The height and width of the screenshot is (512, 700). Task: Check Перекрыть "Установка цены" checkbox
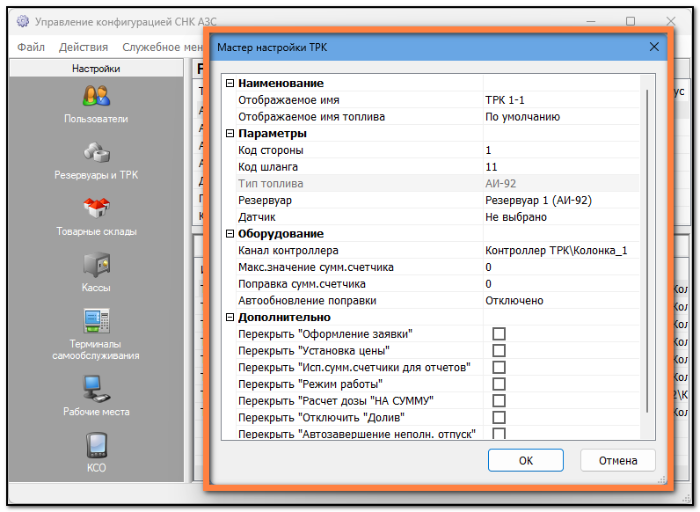click(499, 350)
